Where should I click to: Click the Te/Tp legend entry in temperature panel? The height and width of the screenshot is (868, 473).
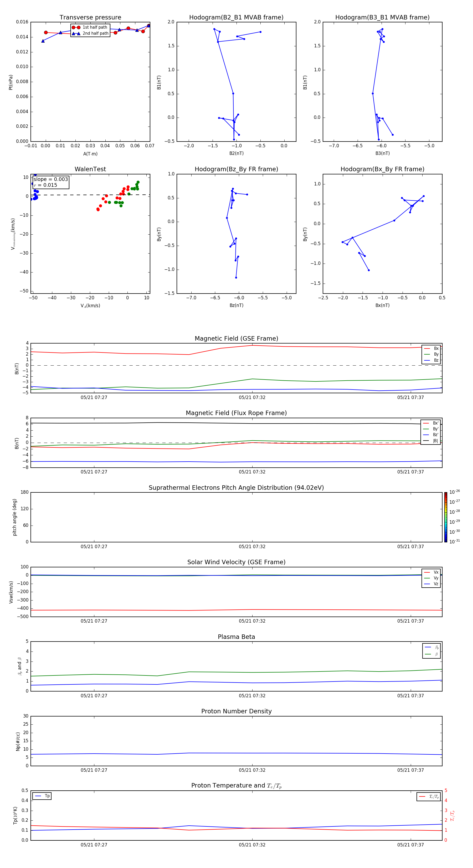(x=429, y=796)
